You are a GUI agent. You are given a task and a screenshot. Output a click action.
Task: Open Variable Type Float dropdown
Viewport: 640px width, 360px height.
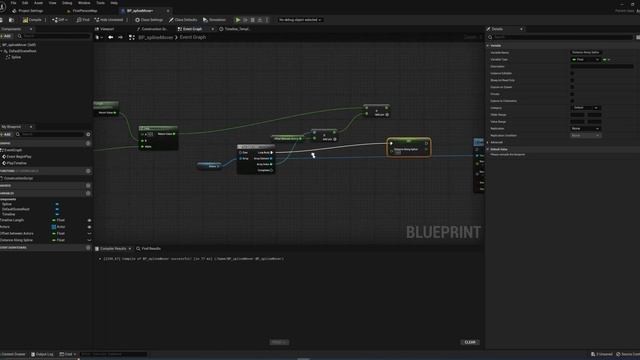[x=585, y=60]
